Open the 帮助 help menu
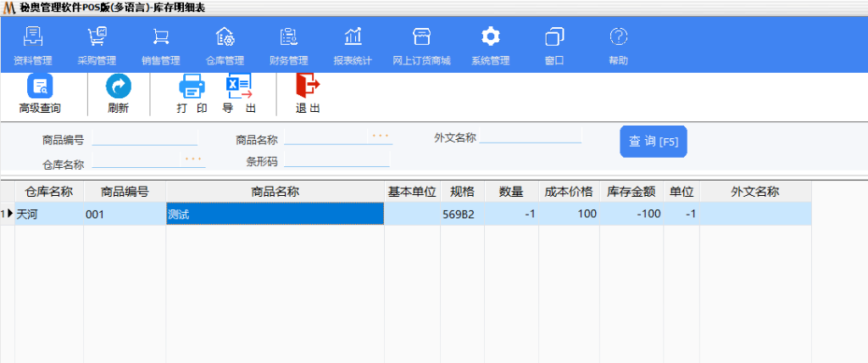The width and height of the screenshot is (868, 363). 618,46
